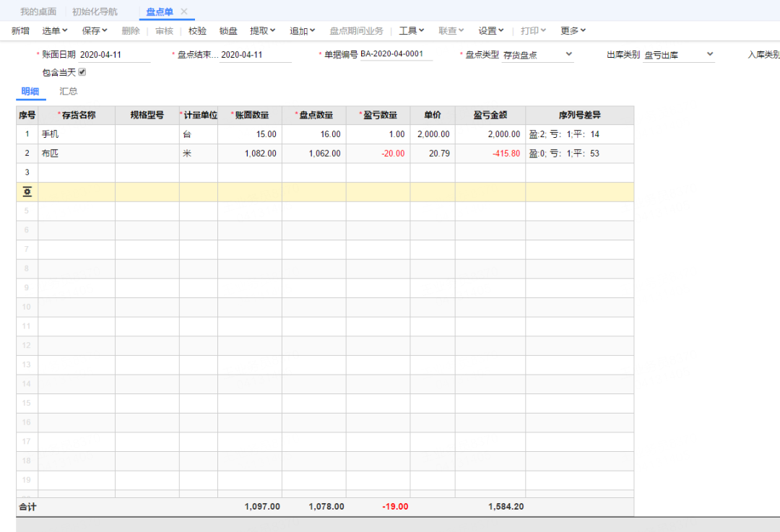Click the 审核 button

[x=164, y=31]
